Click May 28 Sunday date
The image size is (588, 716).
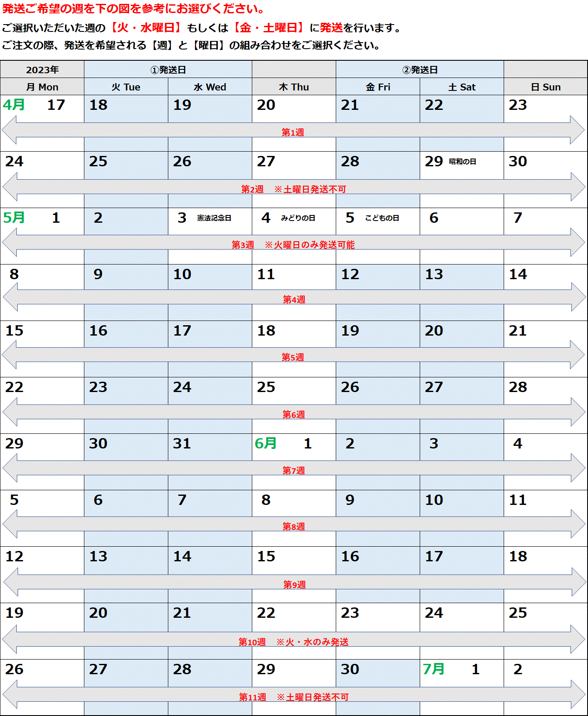pos(518,387)
